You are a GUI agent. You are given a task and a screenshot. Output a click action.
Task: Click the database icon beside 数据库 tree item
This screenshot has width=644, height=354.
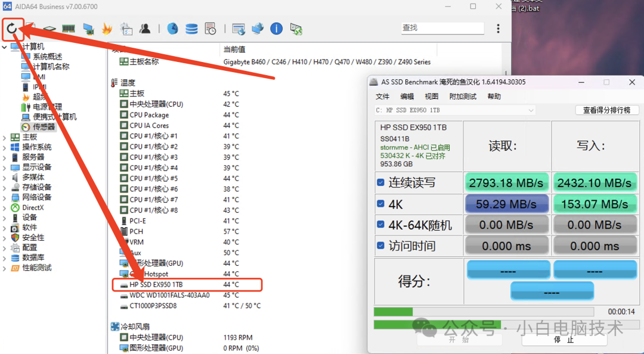15,257
